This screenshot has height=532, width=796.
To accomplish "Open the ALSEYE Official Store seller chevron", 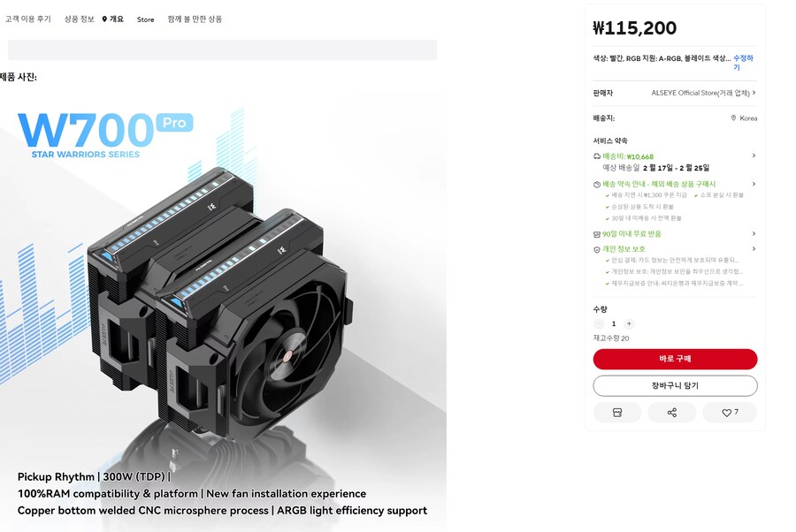I will 754,93.
